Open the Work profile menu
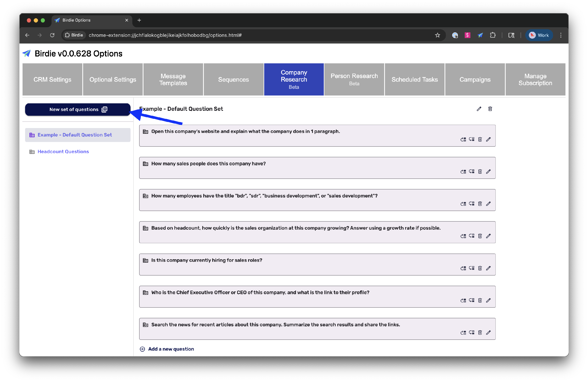 [x=539, y=35]
